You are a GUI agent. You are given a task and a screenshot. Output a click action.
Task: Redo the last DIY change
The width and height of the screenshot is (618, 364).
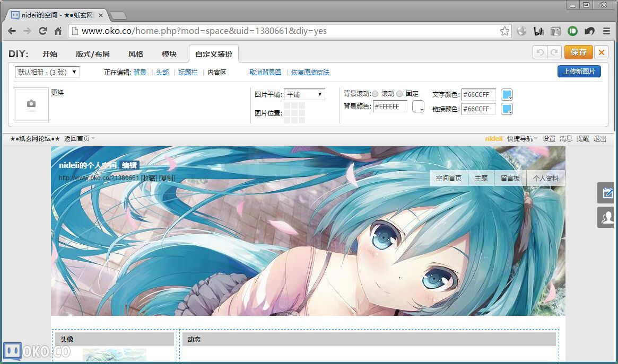pos(554,52)
